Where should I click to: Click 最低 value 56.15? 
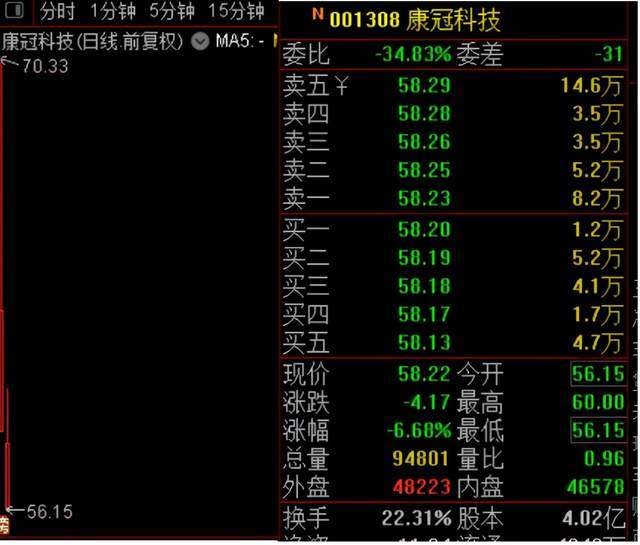[598, 430]
